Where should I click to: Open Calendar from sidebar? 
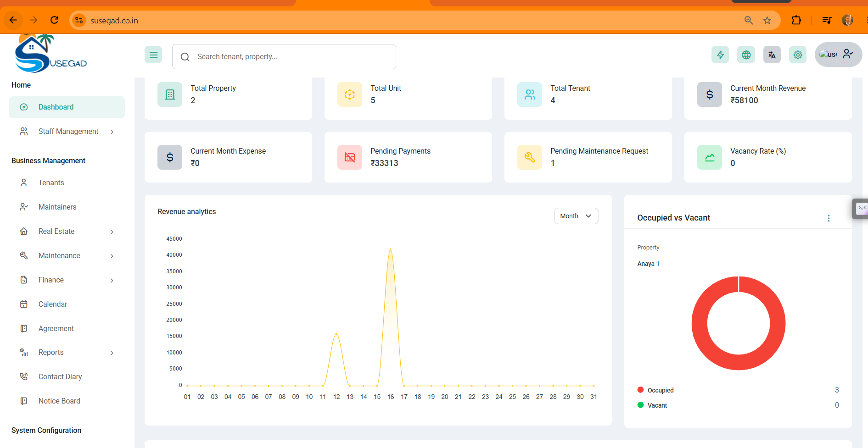[53, 304]
